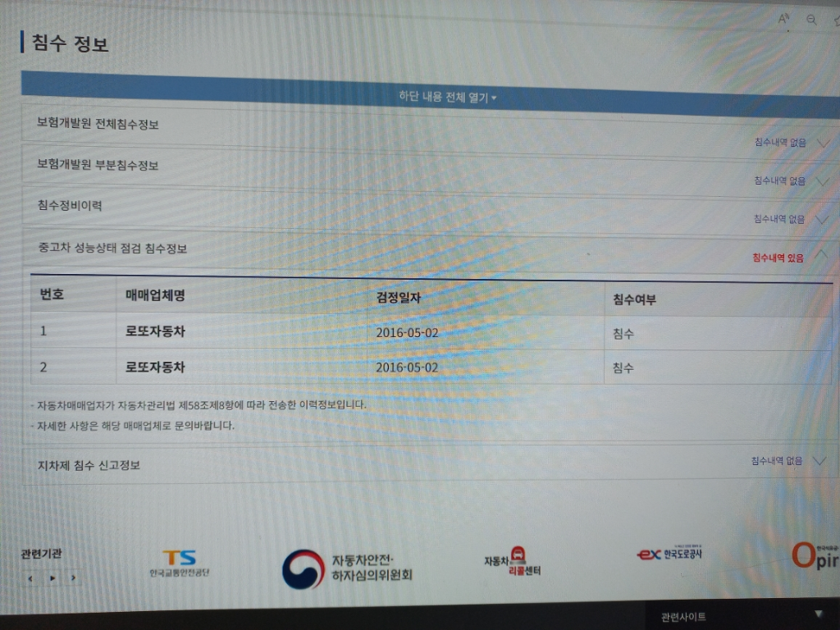Click the 자동차 리콜센터 logo

(513, 562)
